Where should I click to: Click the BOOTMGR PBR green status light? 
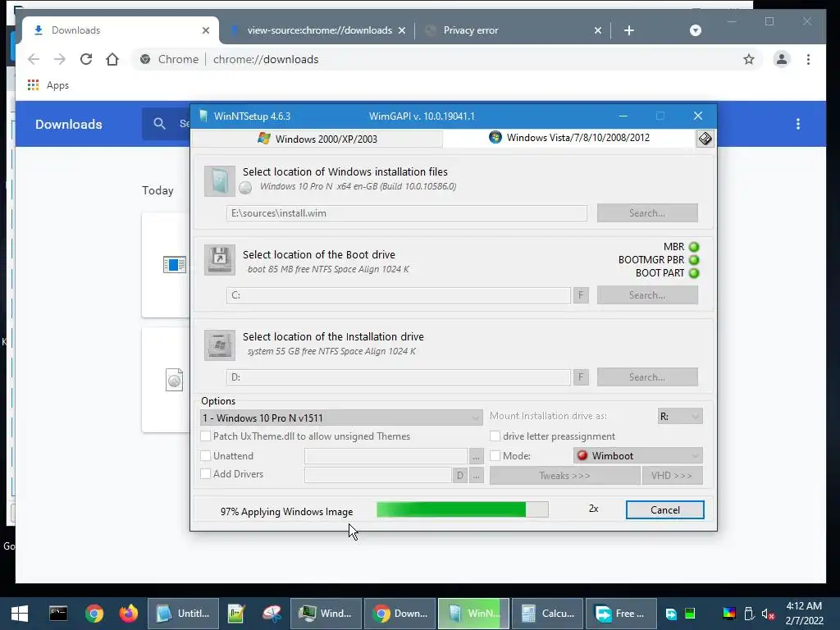click(x=694, y=260)
